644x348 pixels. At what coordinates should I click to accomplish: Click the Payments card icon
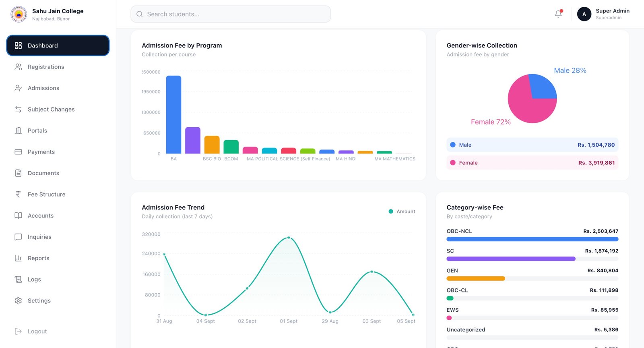click(x=18, y=152)
